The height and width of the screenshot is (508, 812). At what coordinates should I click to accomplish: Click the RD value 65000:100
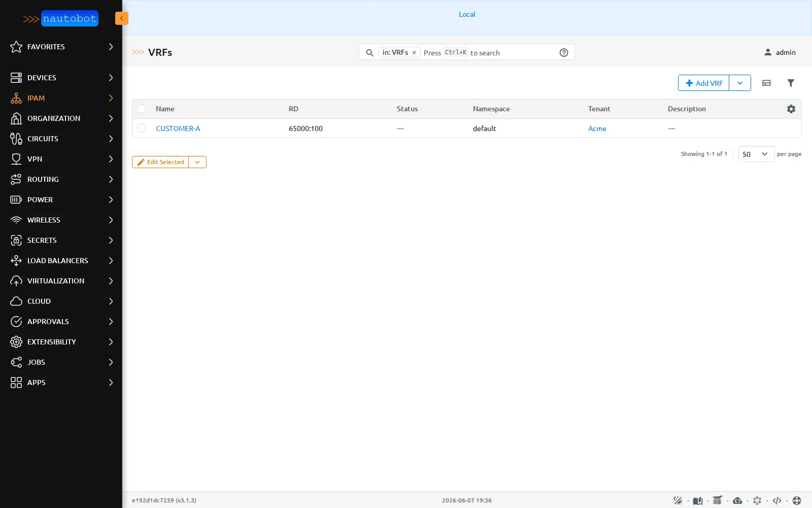coord(306,129)
